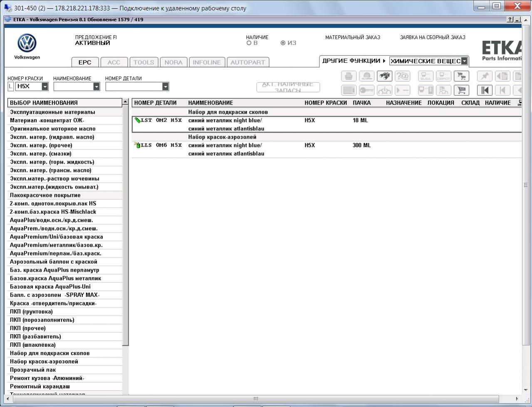Screen dimensions: 532x407
Task: Jump to first record with bar-arrow icon
Action: [485, 90]
